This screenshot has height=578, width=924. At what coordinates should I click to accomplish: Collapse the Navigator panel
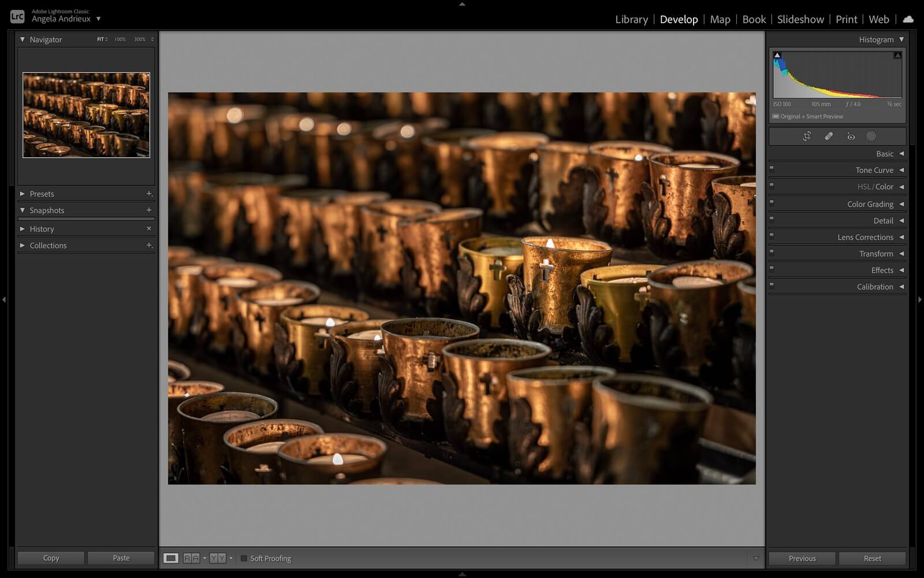[x=23, y=40]
